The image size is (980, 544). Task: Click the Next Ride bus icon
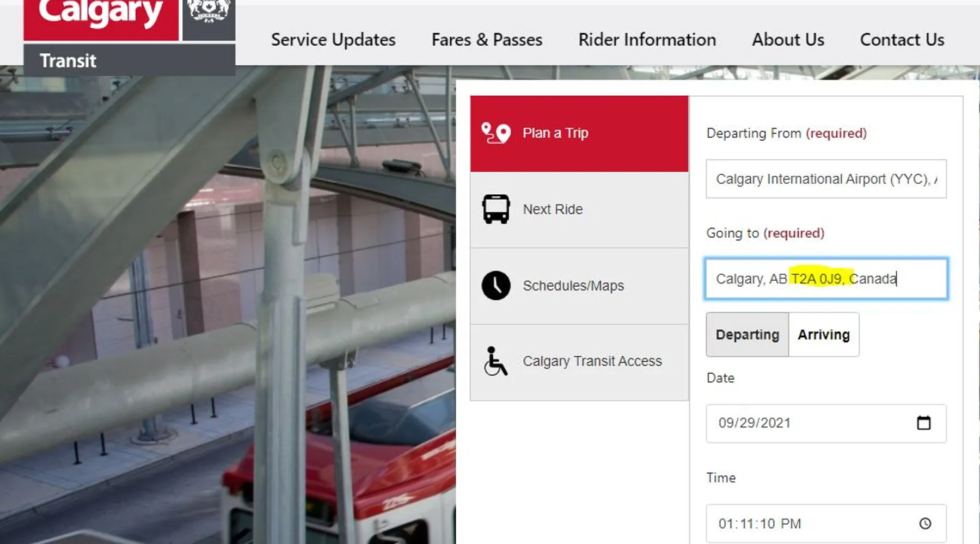(495, 209)
